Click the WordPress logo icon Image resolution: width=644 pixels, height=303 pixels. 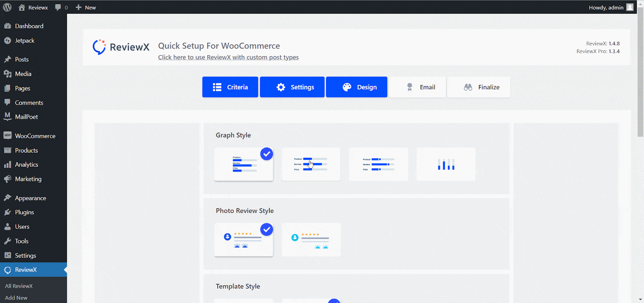(7, 7)
